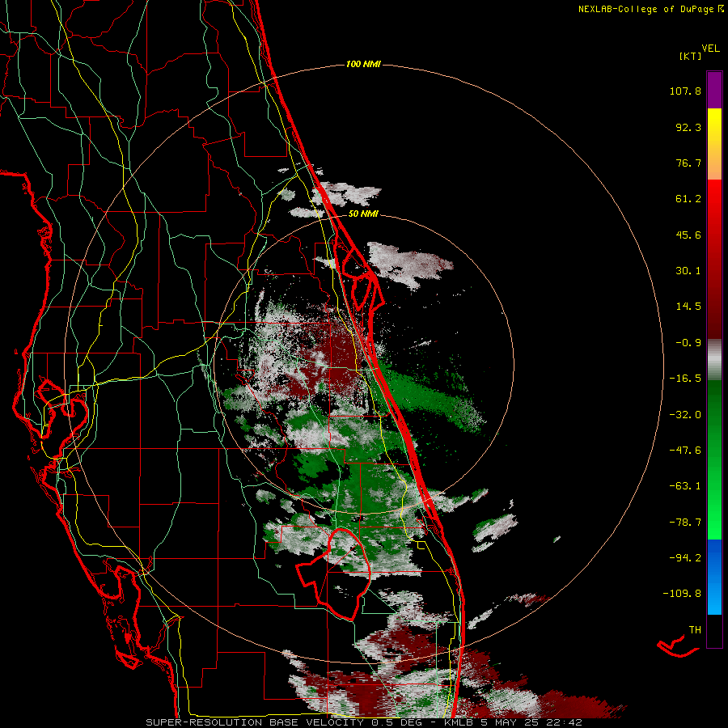Click the 92.3 legend value
The height and width of the screenshot is (728, 728).
click(688, 127)
